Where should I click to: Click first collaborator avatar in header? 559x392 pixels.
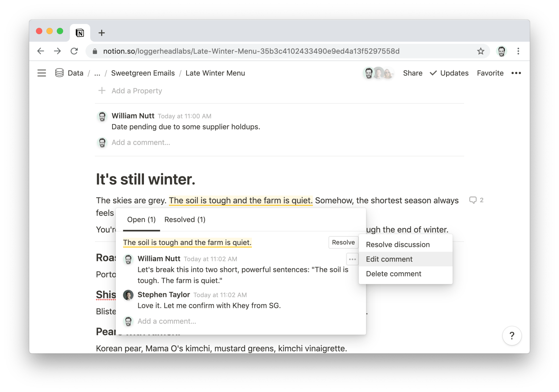pyautogui.click(x=369, y=73)
